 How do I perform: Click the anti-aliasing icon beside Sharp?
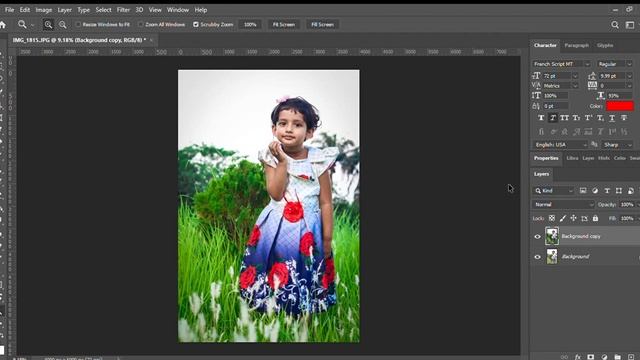(594, 144)
